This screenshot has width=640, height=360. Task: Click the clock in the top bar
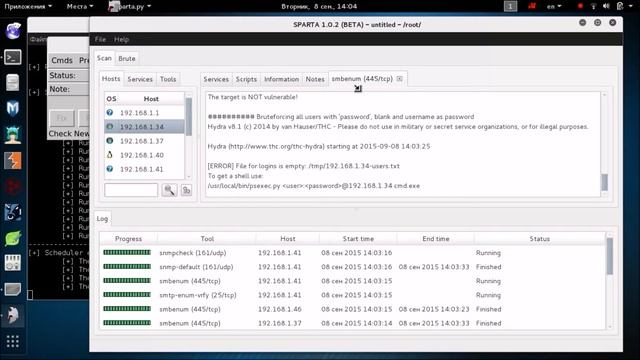[x=319, y=6]
